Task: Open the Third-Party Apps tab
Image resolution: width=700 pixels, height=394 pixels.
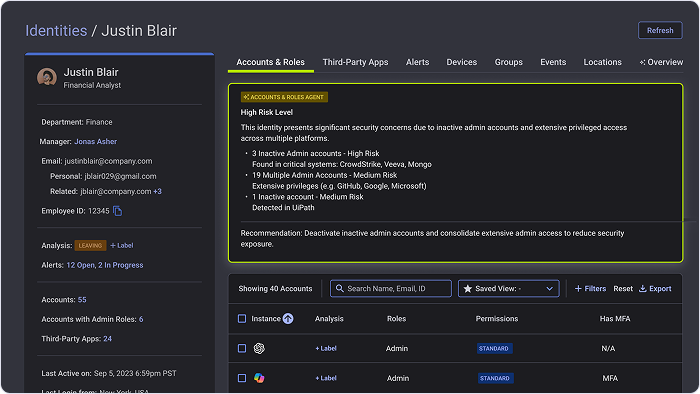Action: 355,62
